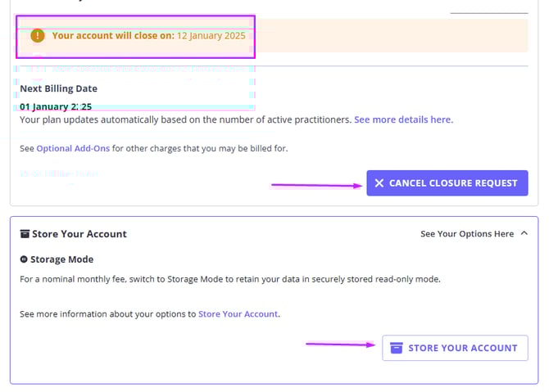Click the round icon next to Storage Mode

point(24,259)
